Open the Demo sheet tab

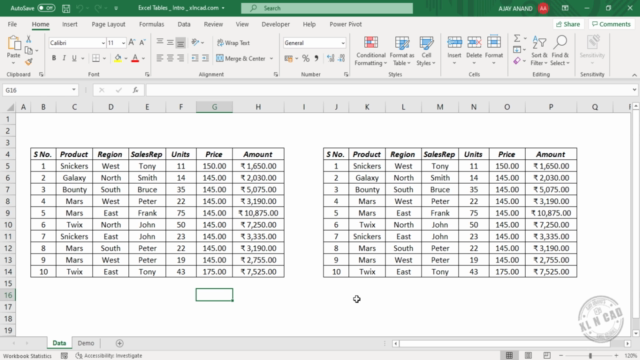point(86,343)
